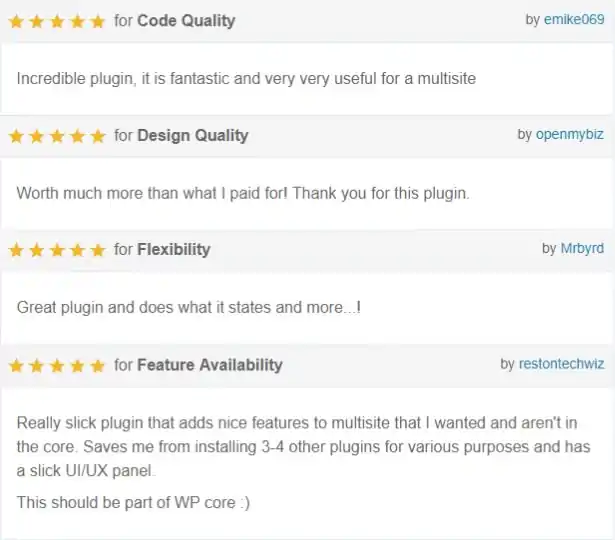Click second star of Flexibility rating
The image size is (615, 540).
[x=37, y=250]
